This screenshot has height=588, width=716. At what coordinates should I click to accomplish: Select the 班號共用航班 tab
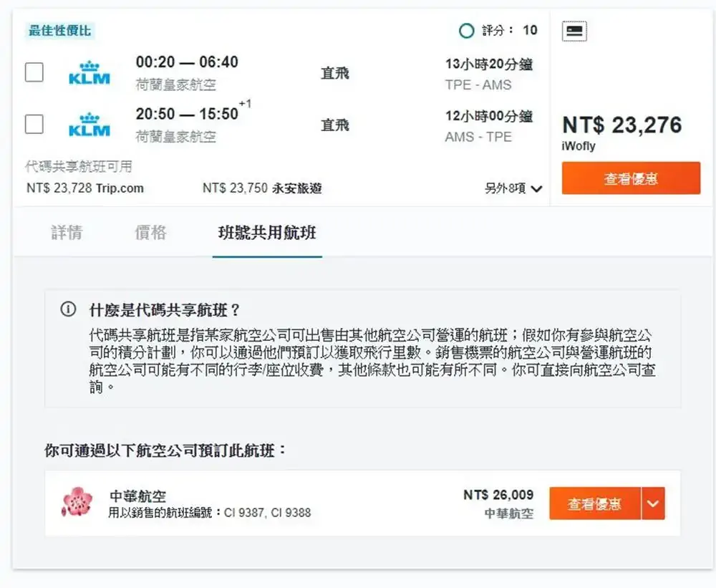coord(267,233)
